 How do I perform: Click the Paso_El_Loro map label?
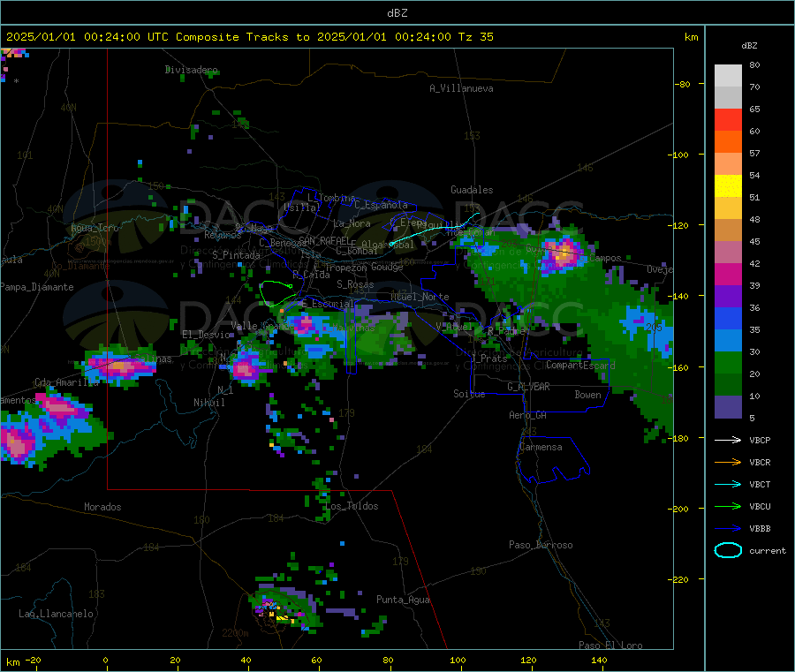[x=610, y=646]
